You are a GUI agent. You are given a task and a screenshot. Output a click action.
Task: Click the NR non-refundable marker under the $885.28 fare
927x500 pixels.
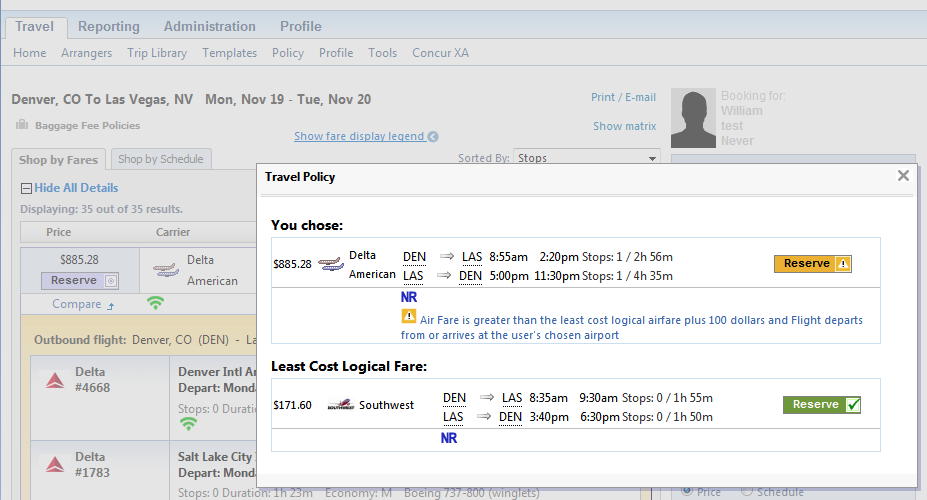pos(409,297)
